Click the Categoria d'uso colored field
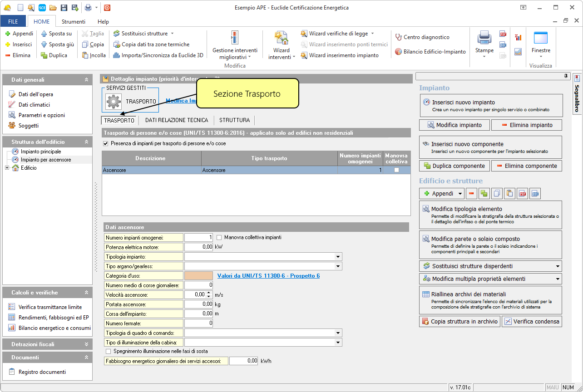This screenshot has width=583, height=392. click(x=198, y=275)
